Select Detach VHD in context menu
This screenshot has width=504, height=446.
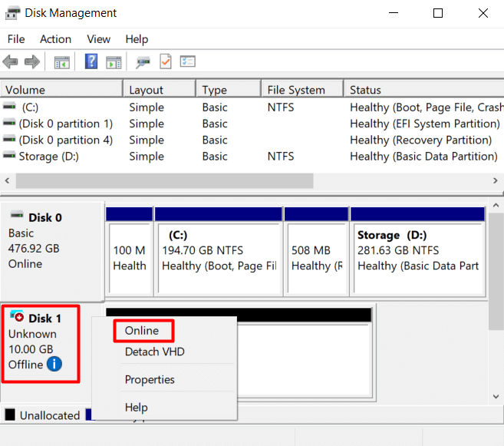click(154, 352)
